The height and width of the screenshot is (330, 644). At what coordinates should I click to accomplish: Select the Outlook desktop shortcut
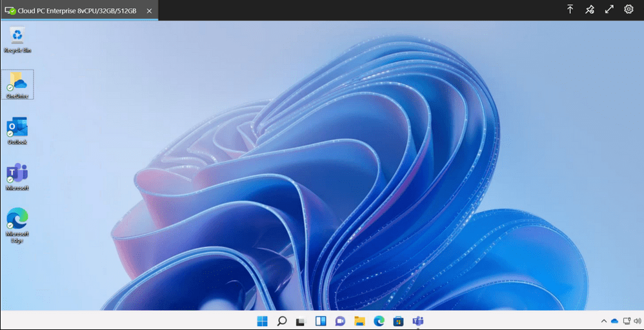[17, 131]
